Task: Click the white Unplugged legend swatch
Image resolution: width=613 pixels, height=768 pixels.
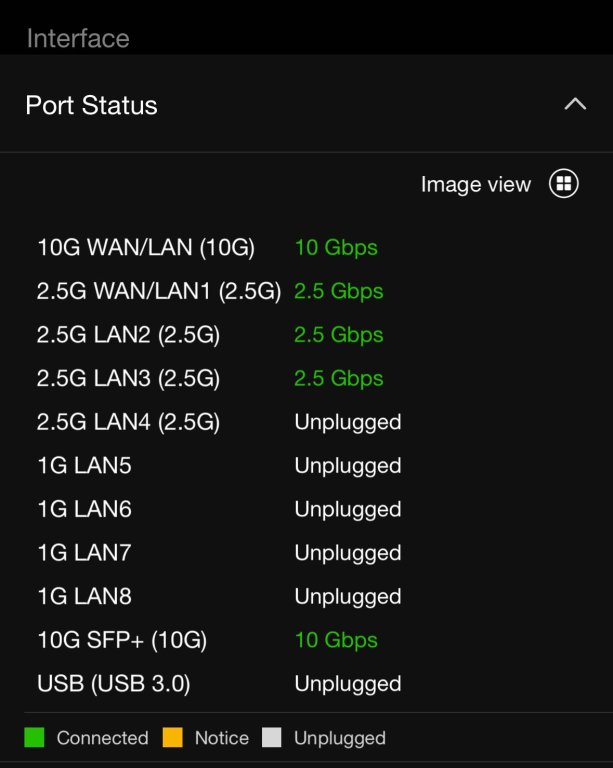Action: [272, 737]
